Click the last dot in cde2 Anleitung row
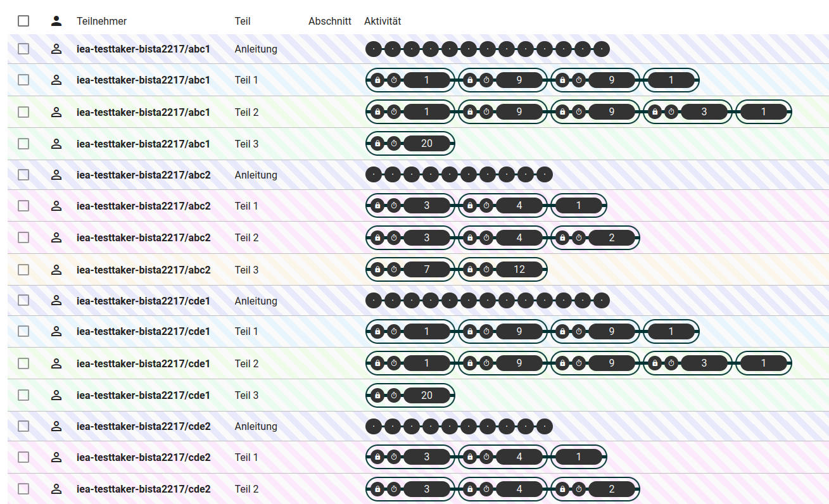Screen dimensions: 829x504 tap(545, 427)
